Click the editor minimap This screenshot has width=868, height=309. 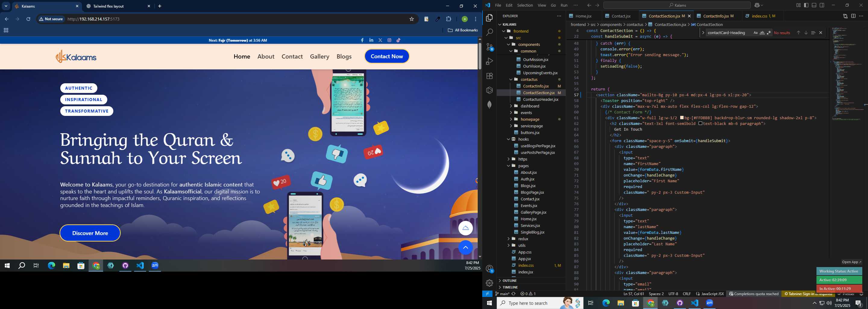848,74
